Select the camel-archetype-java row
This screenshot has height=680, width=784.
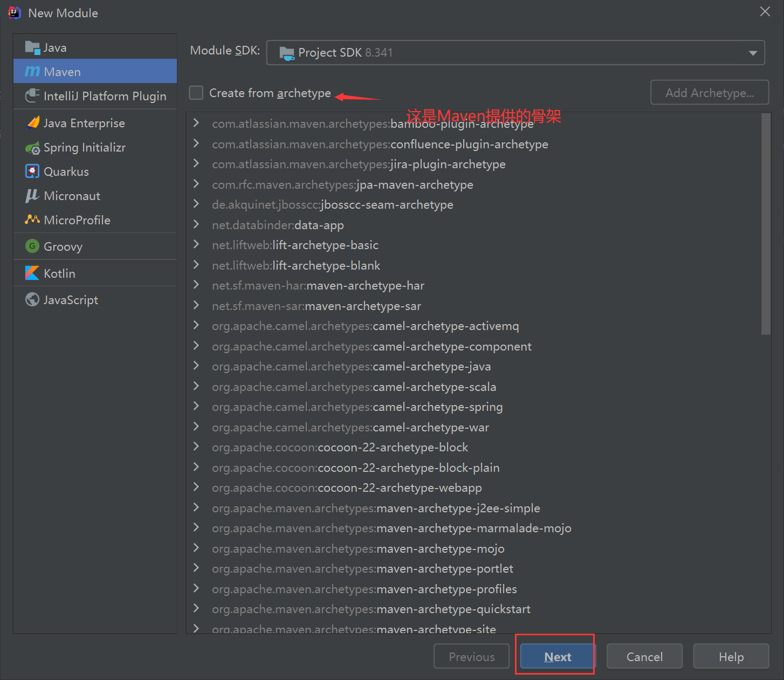click(473, 366)
